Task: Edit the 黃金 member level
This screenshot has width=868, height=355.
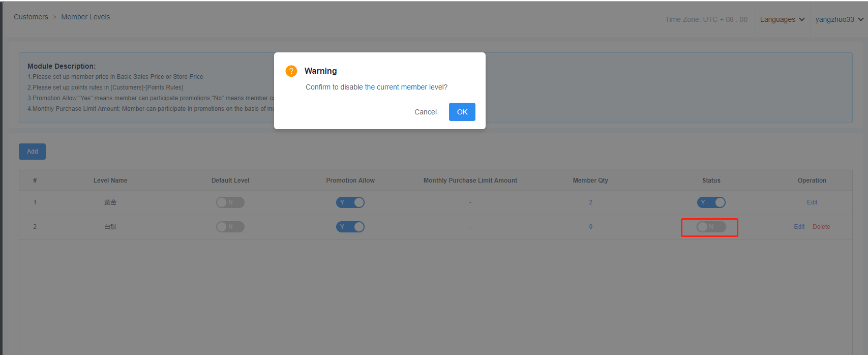Action: (812, 202)
